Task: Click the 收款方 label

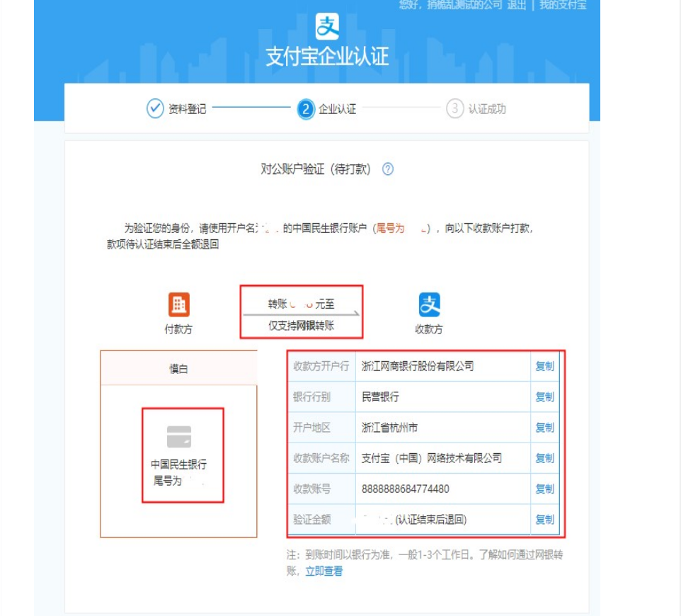Action: [429, 329]
